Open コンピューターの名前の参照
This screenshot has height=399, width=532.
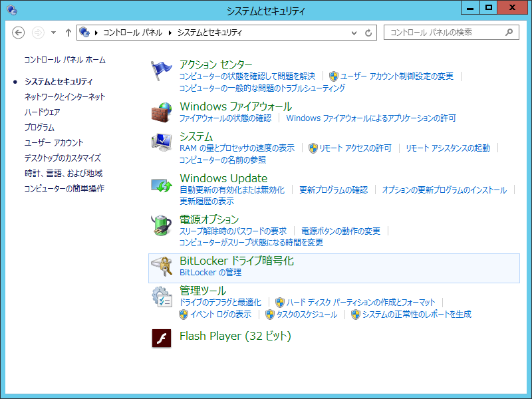pyautogui.click(x=223, y=160)
